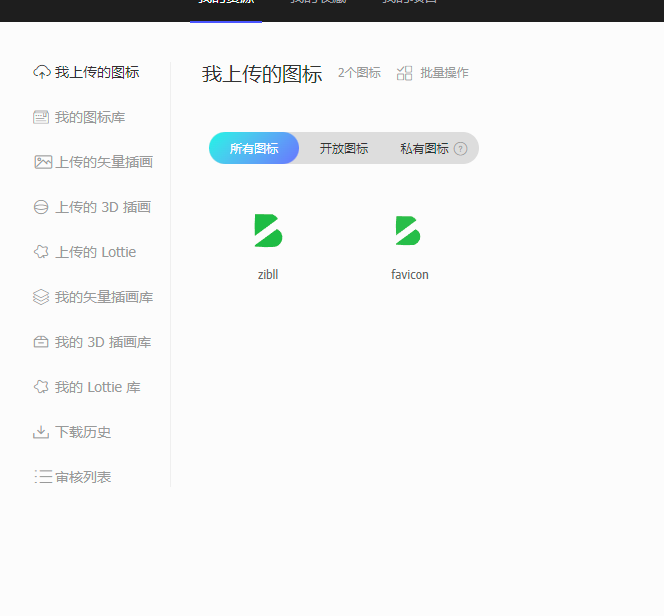Go to 审核列表 in the sidebar

[82, 477]
